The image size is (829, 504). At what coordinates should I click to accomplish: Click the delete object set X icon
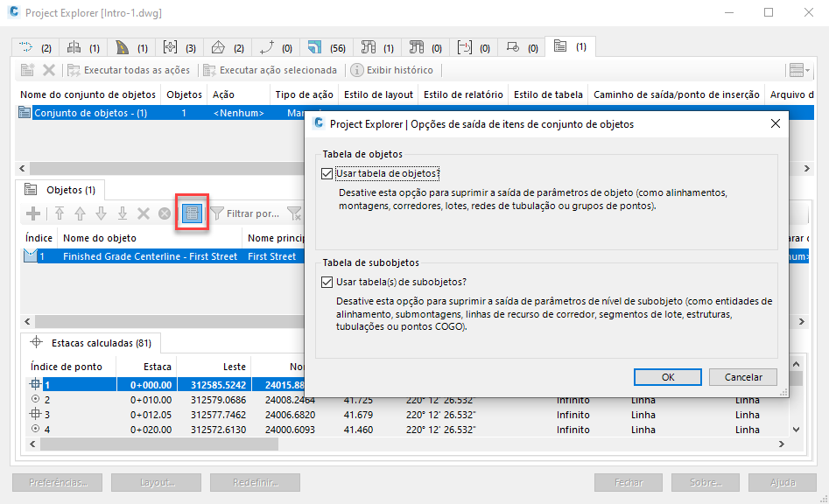[49, 70]
